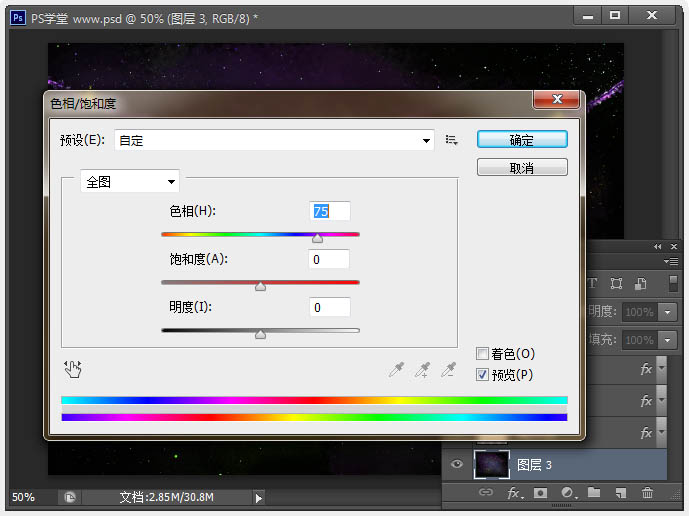
Task: Open the 预设(E) preset dropdown
Action: click(x=274, y=140)
